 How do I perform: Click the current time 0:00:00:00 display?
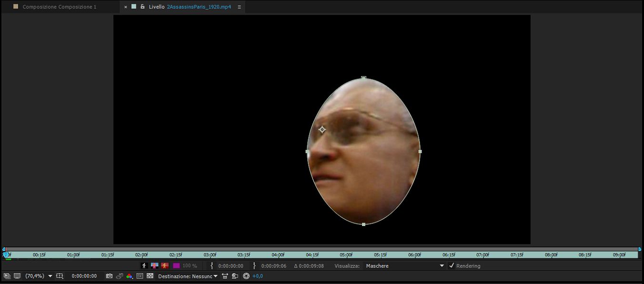(84, 276)
